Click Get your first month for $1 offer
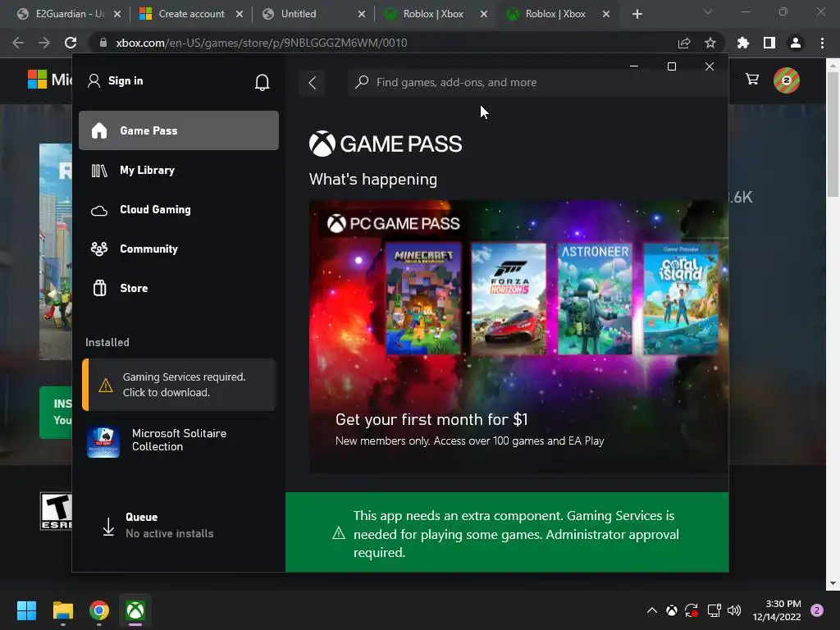The height and width of the screenshot is (630, 840). tap(431, 419)
